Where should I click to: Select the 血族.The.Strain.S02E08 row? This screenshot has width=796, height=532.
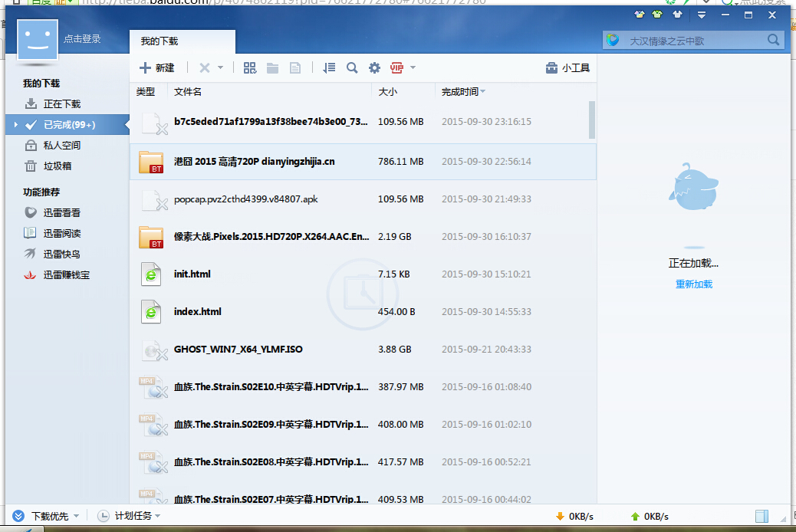pyautogui.click(x=363, y=462)
